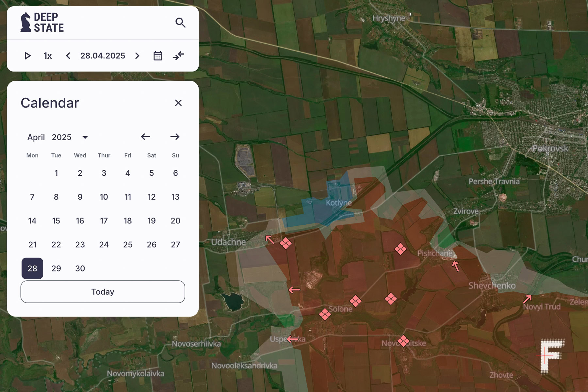Viewport: 588px width, 392px height.
Task: Click the Pershe Travnia map label
Action: [494, 181]
